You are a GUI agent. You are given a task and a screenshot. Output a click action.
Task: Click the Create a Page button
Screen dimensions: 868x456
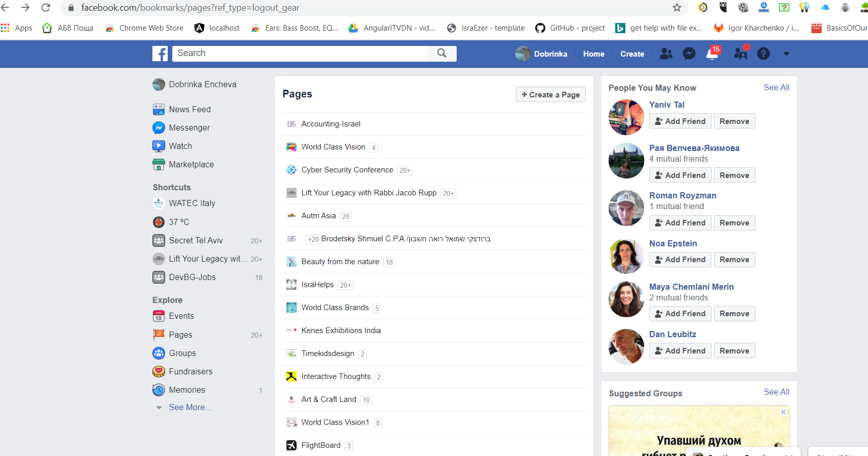[550, 94]
